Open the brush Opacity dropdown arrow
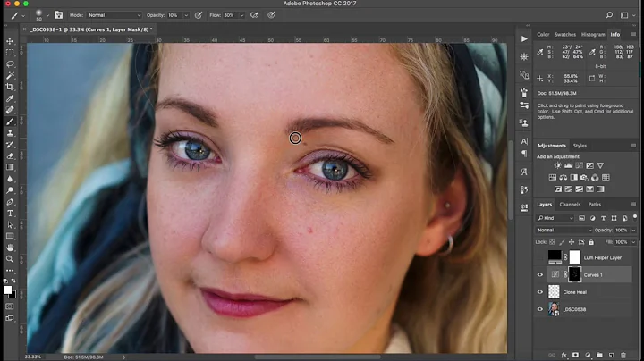Viewport: 644px width, 361px height. tap(186, 15)
